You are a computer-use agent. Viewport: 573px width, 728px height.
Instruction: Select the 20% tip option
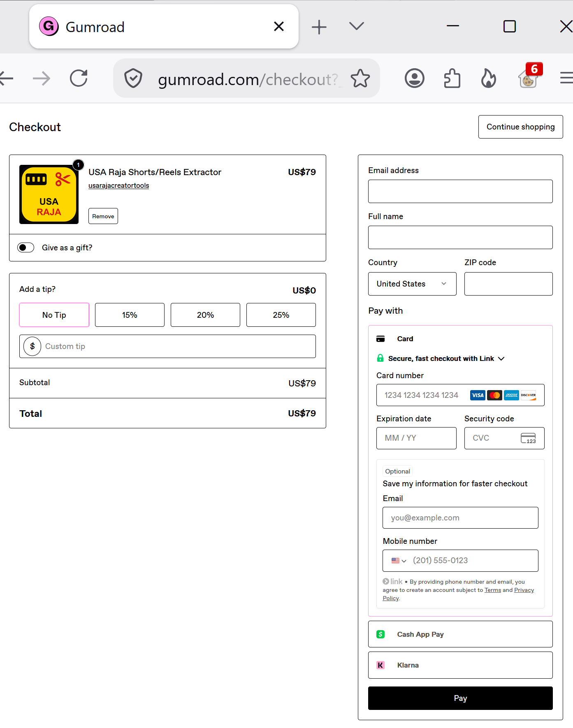click(x=205, y=315)
